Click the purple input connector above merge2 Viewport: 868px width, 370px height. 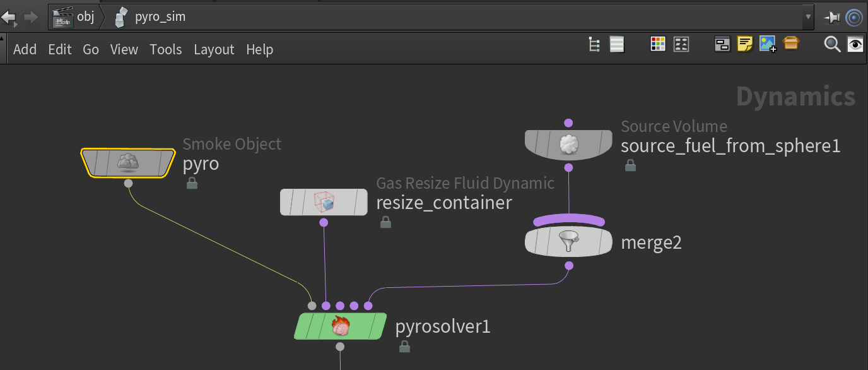pyautogui.click(x=568, y=222)
